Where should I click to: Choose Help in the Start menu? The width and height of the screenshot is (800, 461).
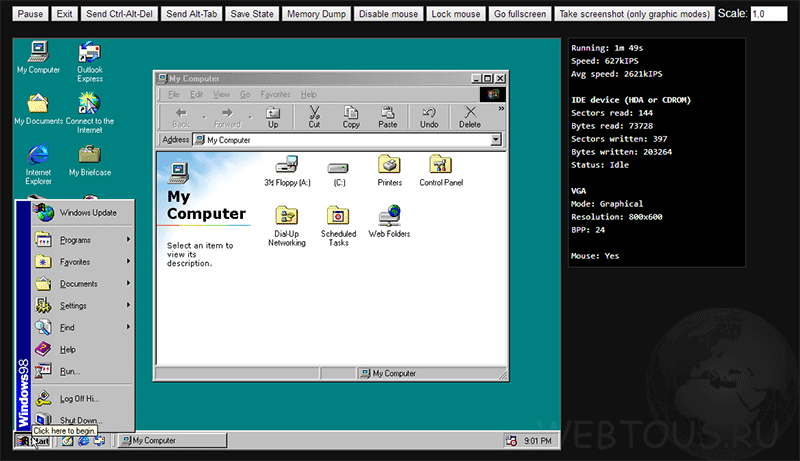(83, 349)
